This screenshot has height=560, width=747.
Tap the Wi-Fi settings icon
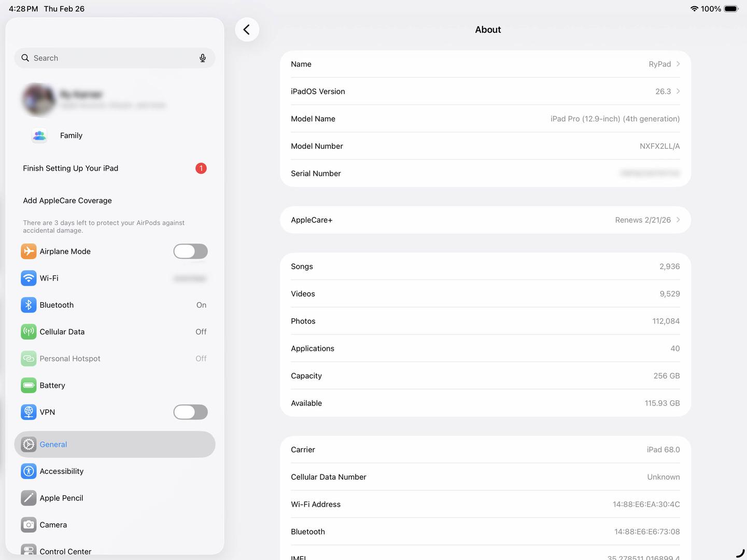(x=29, y=278)
